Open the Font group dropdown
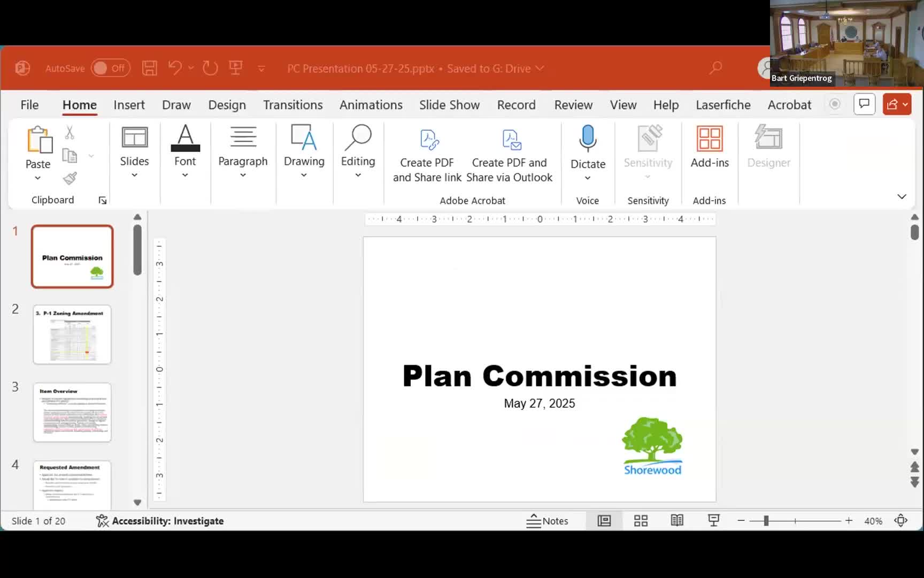 point(185,175)
